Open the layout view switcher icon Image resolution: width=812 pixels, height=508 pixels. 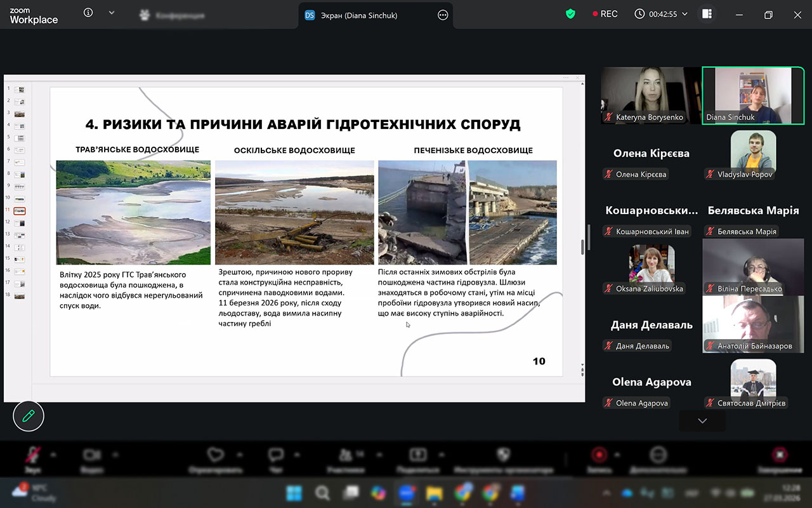point(707,14)
